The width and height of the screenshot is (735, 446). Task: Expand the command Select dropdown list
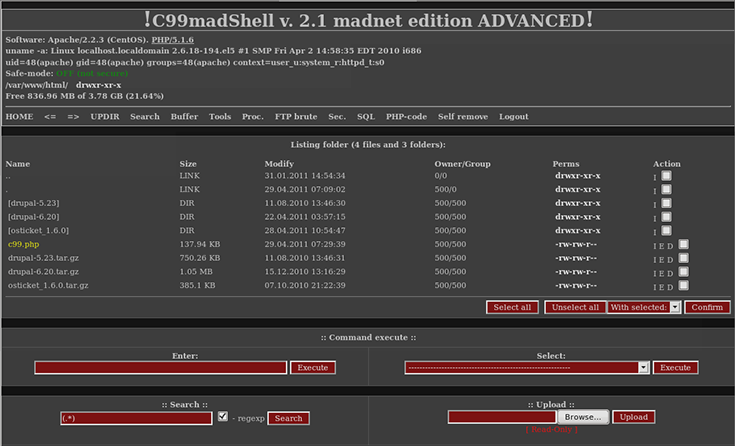tap(527, 367)
